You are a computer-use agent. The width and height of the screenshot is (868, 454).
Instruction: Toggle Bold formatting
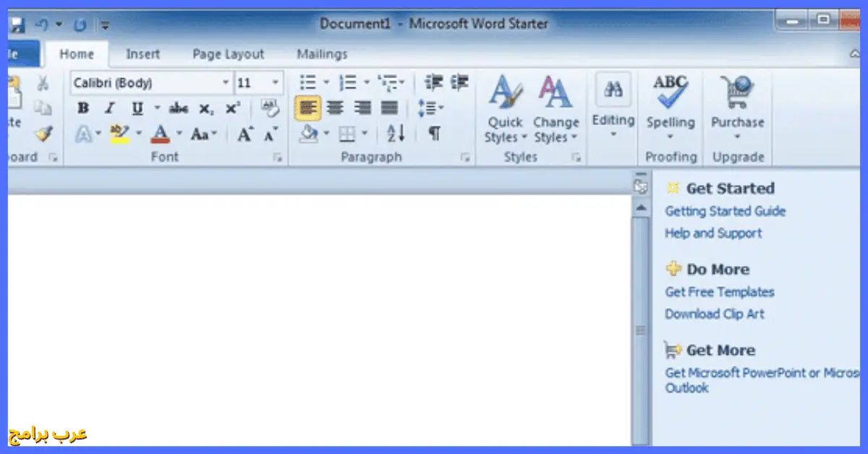[x=83, y=108]
